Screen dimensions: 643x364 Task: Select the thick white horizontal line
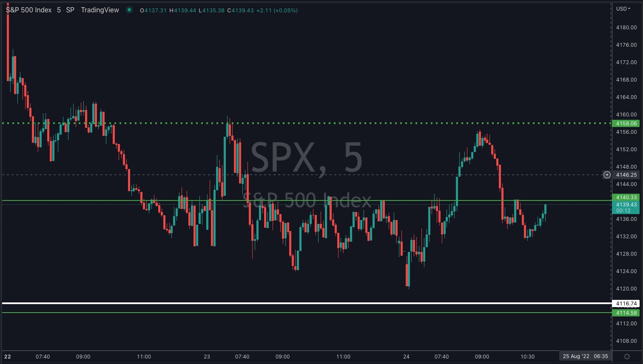pos(306,303)
